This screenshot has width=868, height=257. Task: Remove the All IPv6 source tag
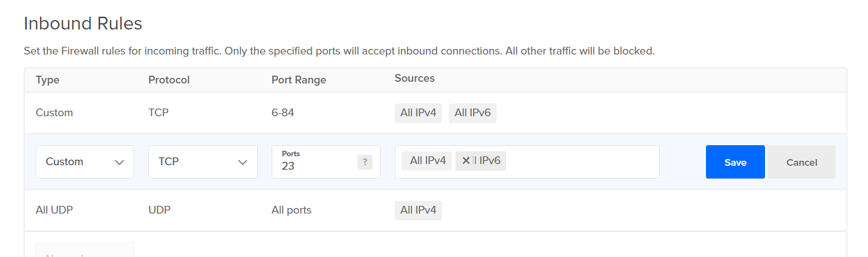[466, 161]
